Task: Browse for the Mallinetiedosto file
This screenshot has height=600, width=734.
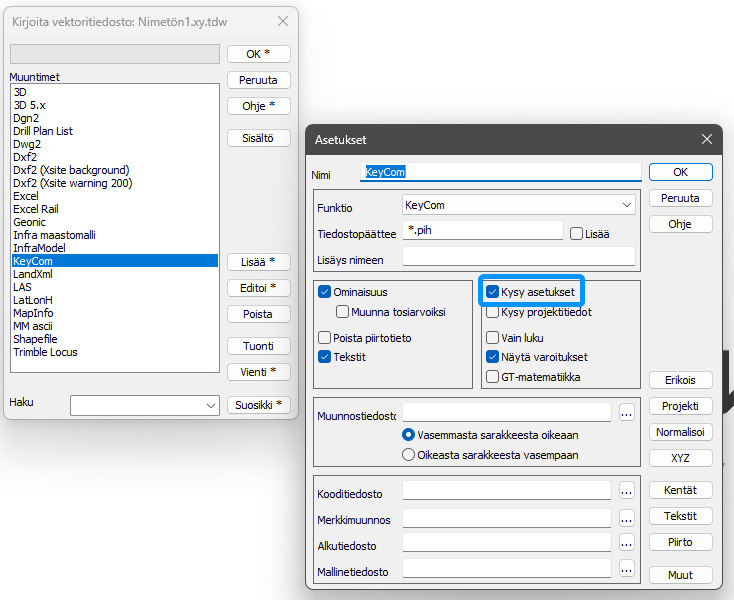Action: click(627, 569)
